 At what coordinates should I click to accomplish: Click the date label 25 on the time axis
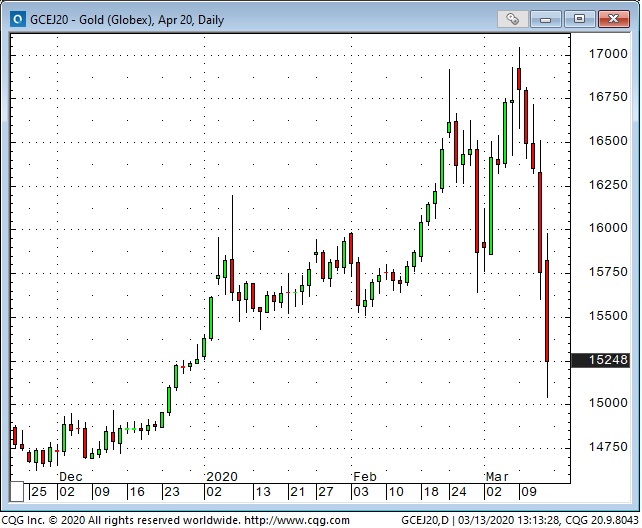pyautogui.click(x=39, y=492)
